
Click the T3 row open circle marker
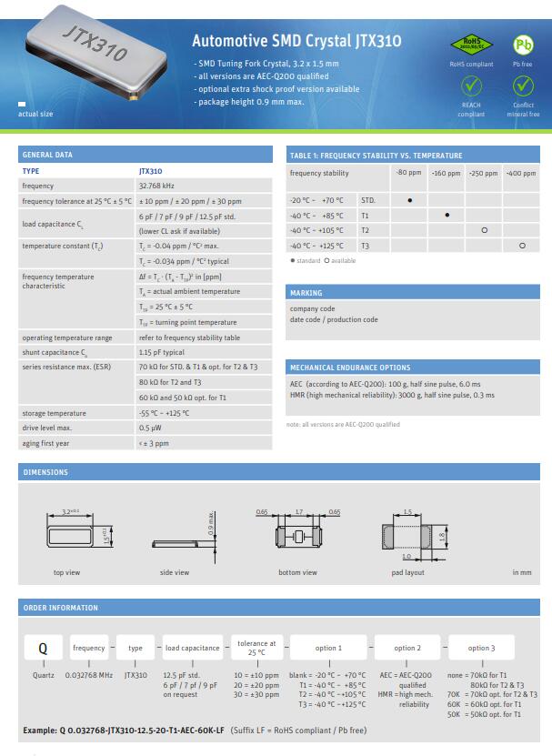coord(521,246)
